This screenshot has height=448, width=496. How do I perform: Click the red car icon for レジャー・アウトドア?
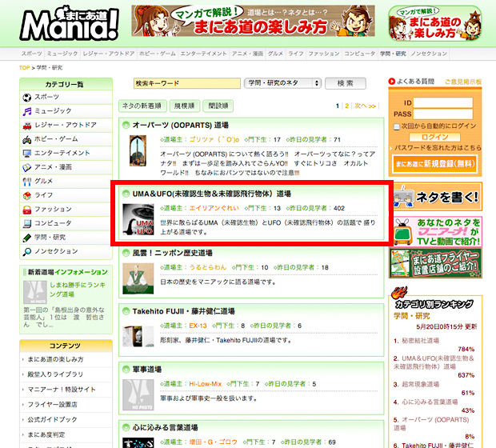[x=27, y=125]
